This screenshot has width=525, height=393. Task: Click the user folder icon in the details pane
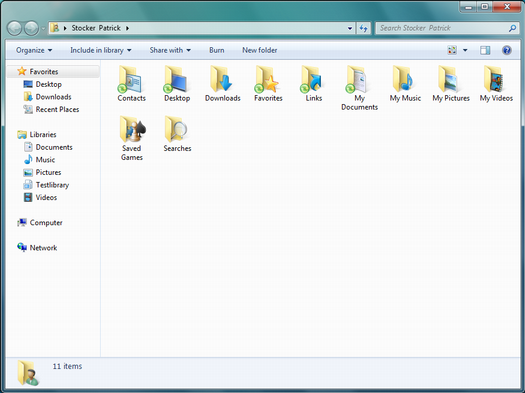coord(28,372)
